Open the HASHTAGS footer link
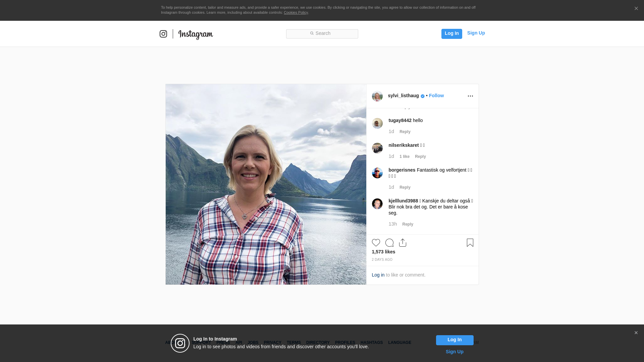This screenshot has height=362, width=644. coord(371,343)
